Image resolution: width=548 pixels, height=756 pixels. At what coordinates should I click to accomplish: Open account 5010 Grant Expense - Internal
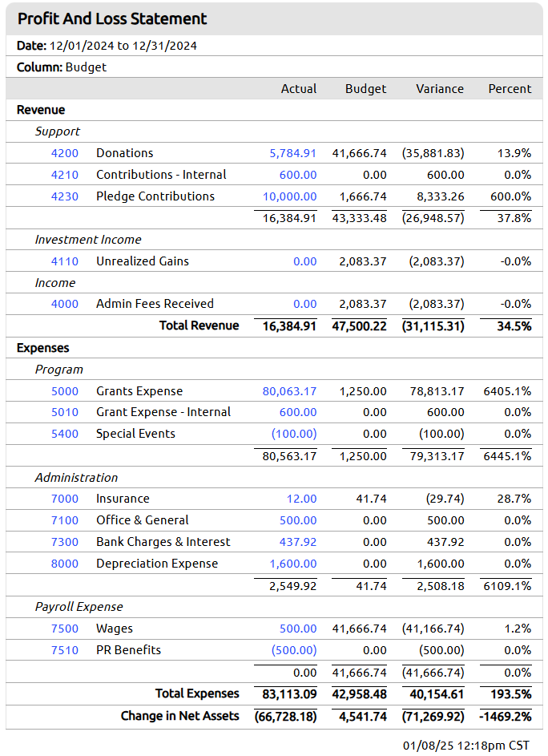click(65, 413)
